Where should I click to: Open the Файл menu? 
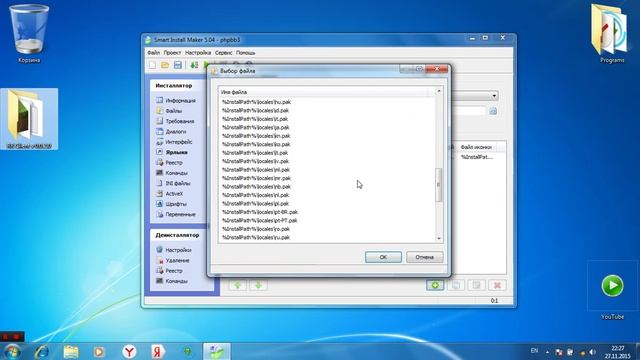click(x=153, y=53)
